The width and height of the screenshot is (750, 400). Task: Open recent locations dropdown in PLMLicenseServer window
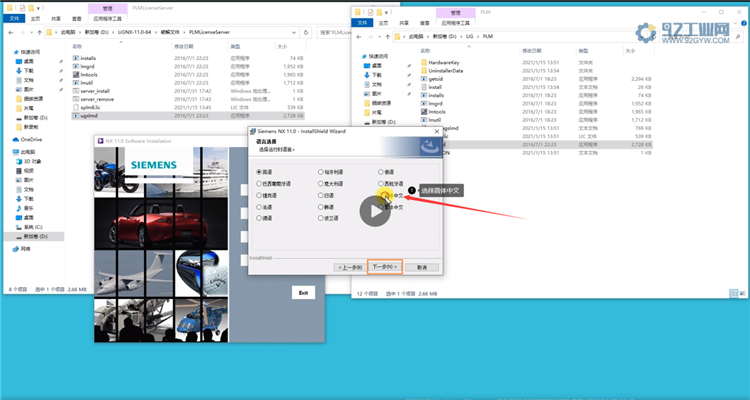click(x=32, y=33)
